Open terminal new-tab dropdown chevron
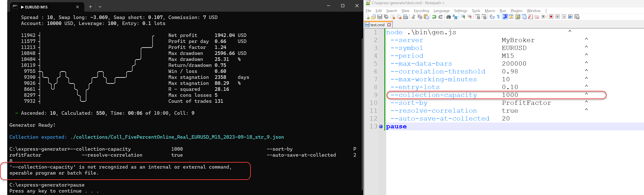 [100, 7]
